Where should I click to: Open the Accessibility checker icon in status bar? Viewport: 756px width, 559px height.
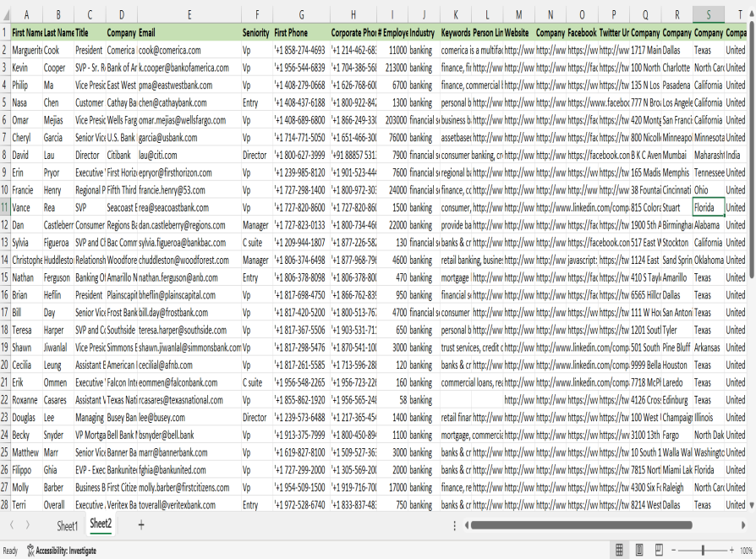click(x=30, y=551)
